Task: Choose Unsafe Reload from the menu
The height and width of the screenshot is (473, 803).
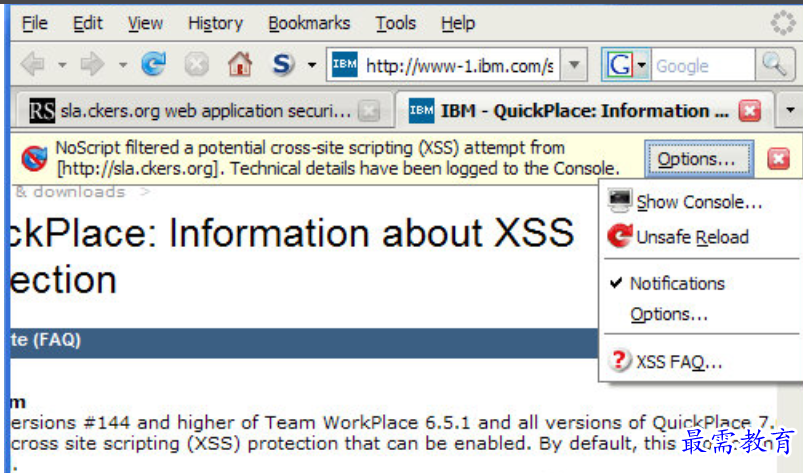Action: click(x=703, y=236)
